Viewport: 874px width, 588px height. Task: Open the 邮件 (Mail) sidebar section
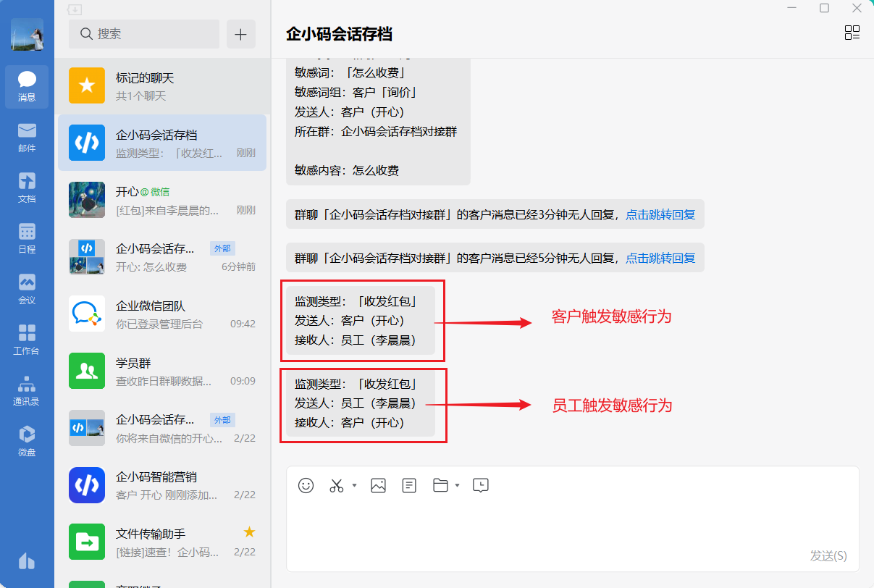click(x=27, y=138)
